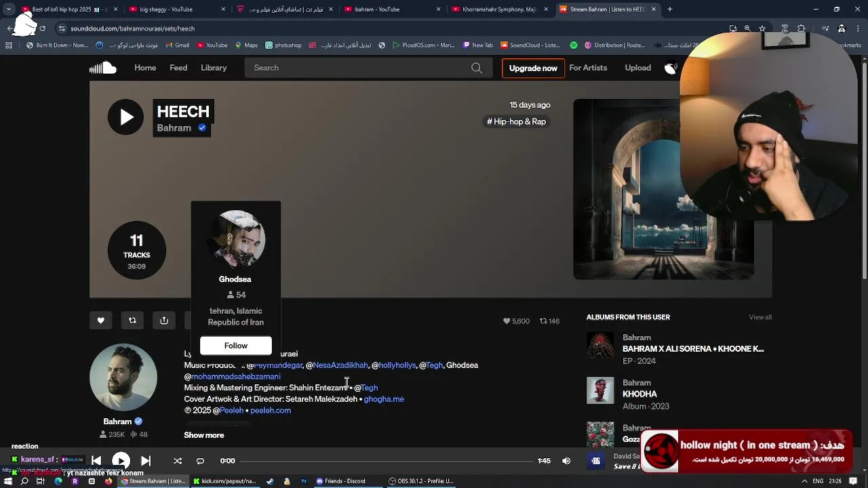Open the Gmail bookmark

click(176, 45)
